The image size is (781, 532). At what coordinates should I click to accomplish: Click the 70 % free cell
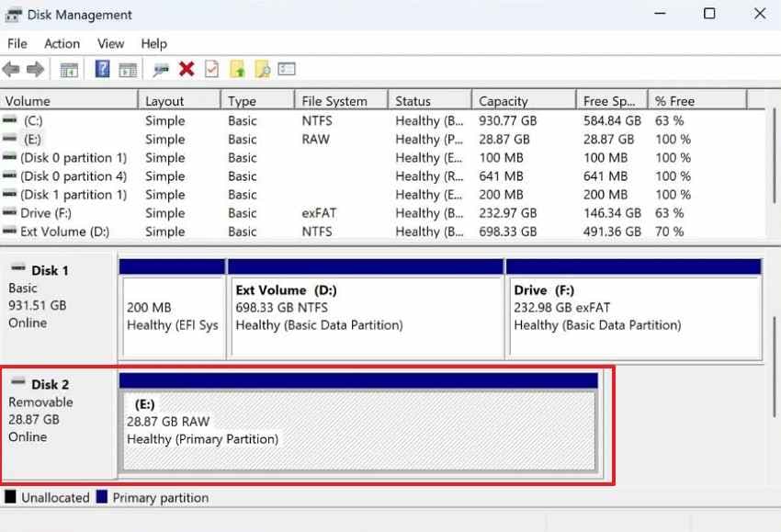[x=670, y=232]
